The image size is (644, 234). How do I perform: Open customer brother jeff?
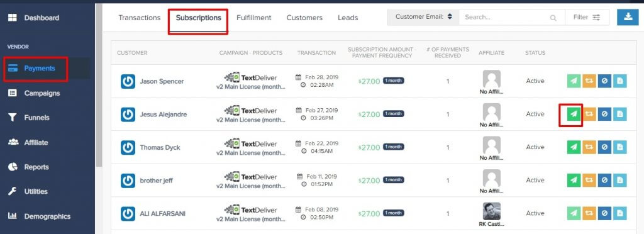[157, 181]
